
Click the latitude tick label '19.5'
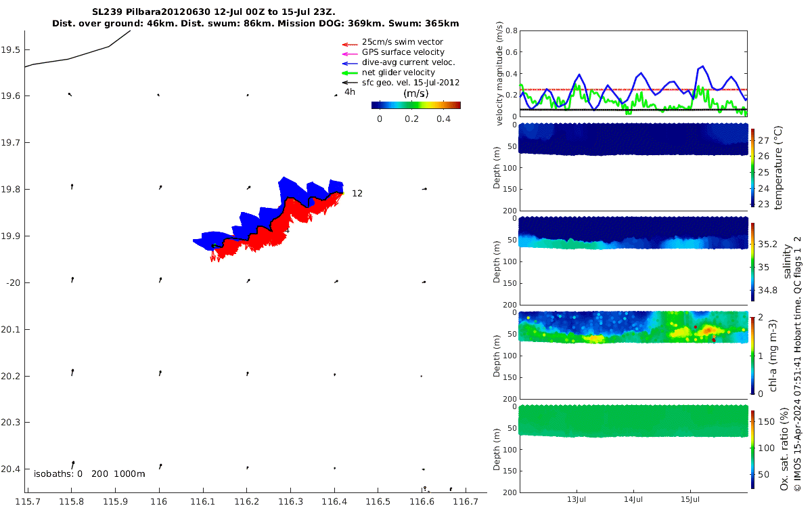tap(10, 49)
